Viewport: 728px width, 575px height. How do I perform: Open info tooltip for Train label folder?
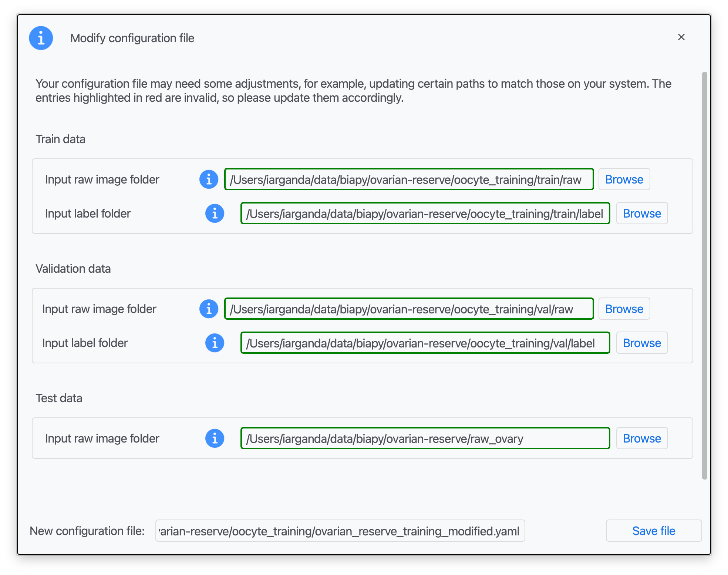[x=215, y=213]
